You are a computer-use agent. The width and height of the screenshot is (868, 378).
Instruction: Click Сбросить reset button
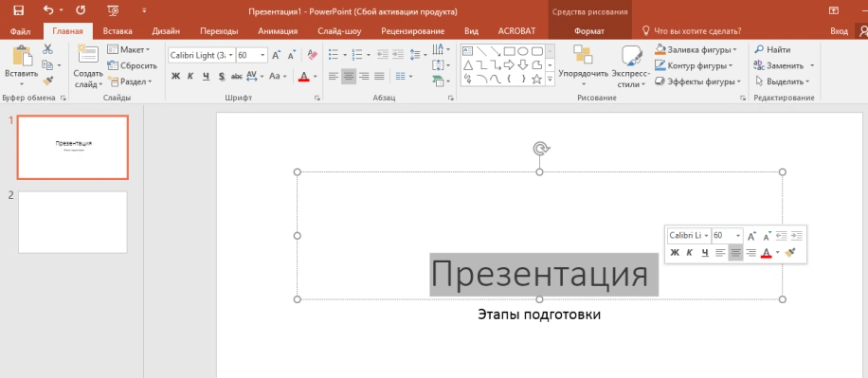point(133,65)
